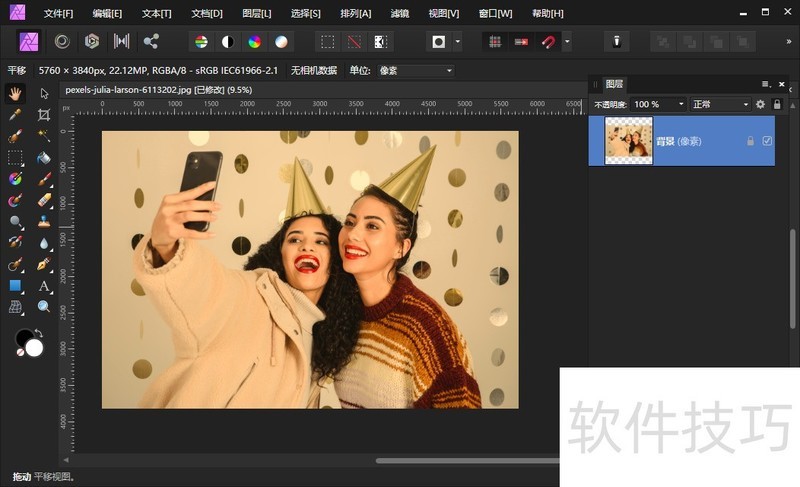The height and width of the screenshot is (487, 800).
Task: Open layer blend ranges gear icon
Action: coord(760,104)
